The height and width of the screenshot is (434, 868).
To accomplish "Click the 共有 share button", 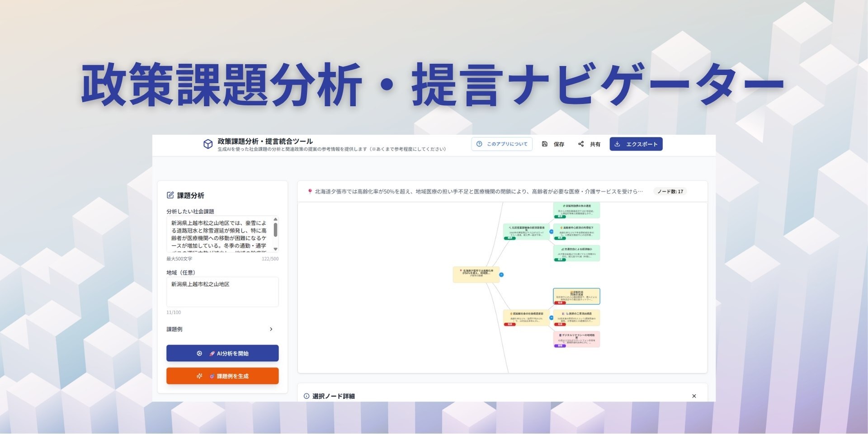I will tap(590, 144).
